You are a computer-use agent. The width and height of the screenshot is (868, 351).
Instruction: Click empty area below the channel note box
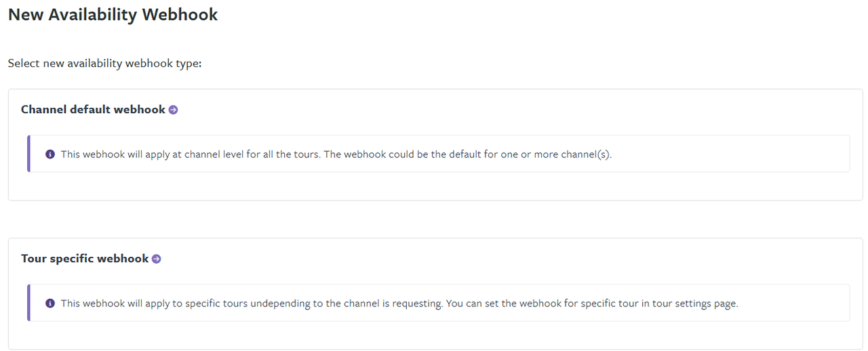[x=438, y=186]
